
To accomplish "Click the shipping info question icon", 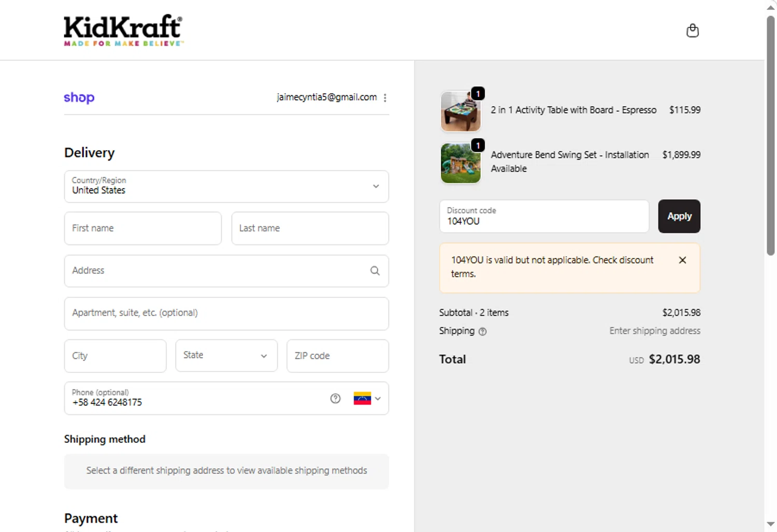I will [482, 332].
